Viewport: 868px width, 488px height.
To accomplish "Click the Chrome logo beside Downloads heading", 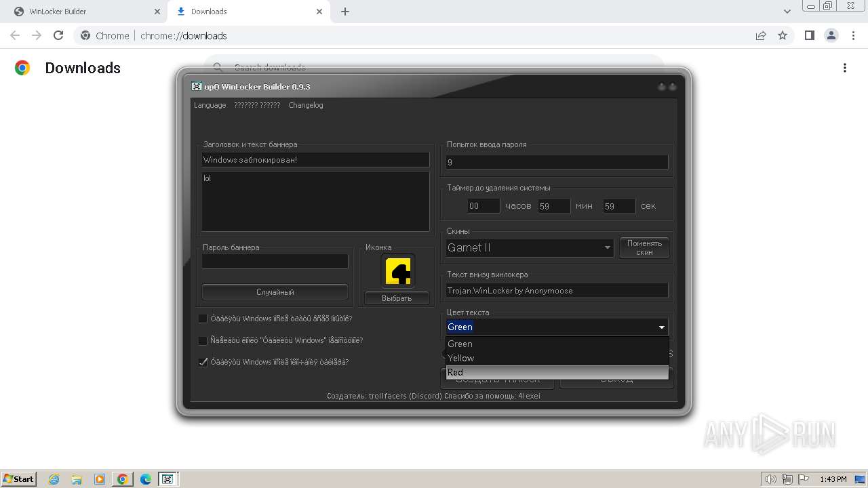I will (22, 68).
